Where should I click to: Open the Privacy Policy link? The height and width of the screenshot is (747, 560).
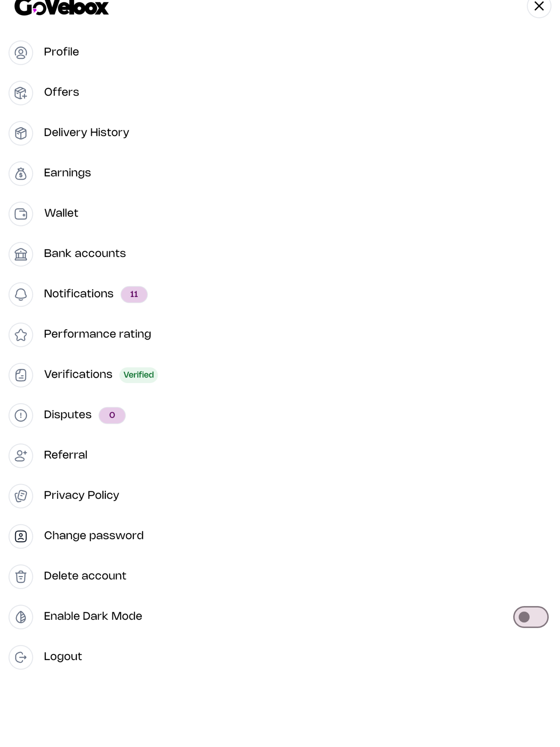point(81,495)
